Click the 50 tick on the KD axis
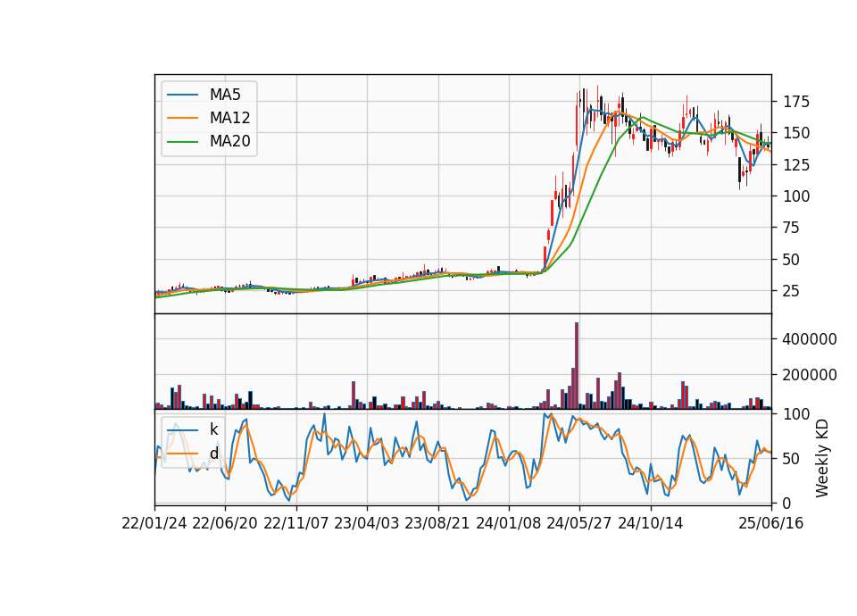 coord(792,459)
